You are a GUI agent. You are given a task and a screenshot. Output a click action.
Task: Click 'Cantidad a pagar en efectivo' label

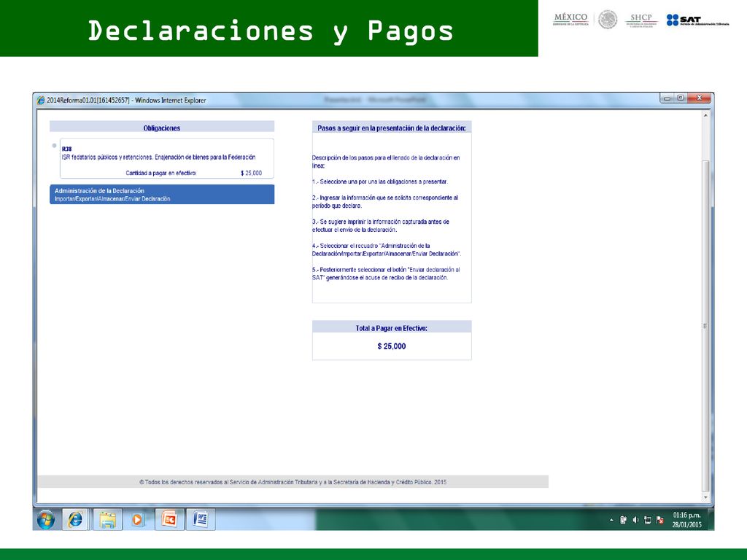pyautogui.click(x=161, y=173)
